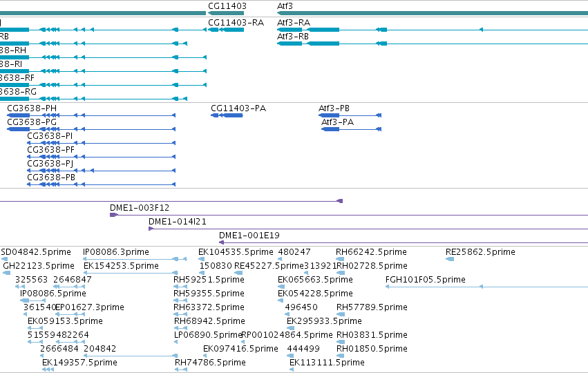Select the Atf3-PB protein label
Viewport: 588px width, 373px height.
pos(334,108)
